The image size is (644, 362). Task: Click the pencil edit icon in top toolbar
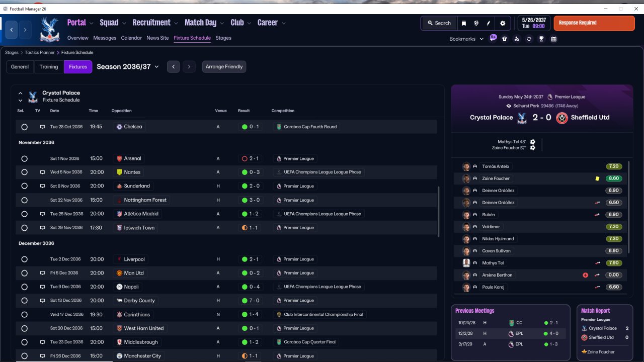tap(488, 23)
